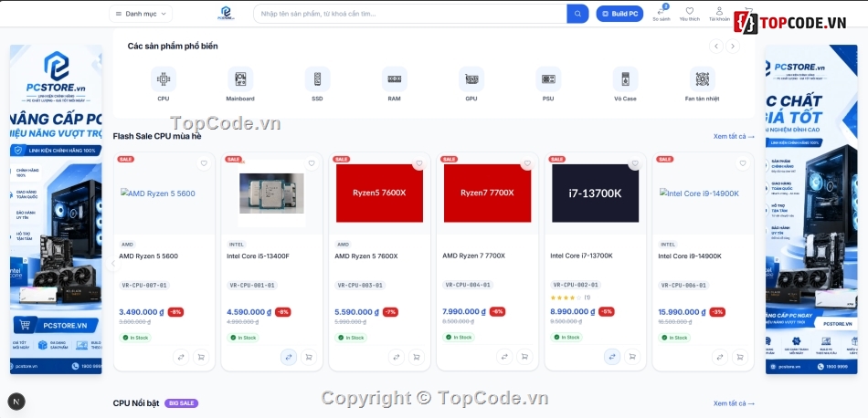Screen dimensions: 868x418
Task: Compare Intel Core i9-14900K product
Action: tap(720, 357)
